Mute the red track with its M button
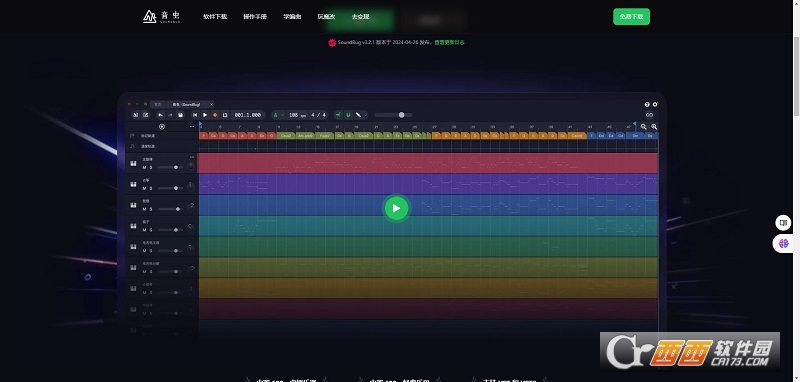 (x=144, y=167)
